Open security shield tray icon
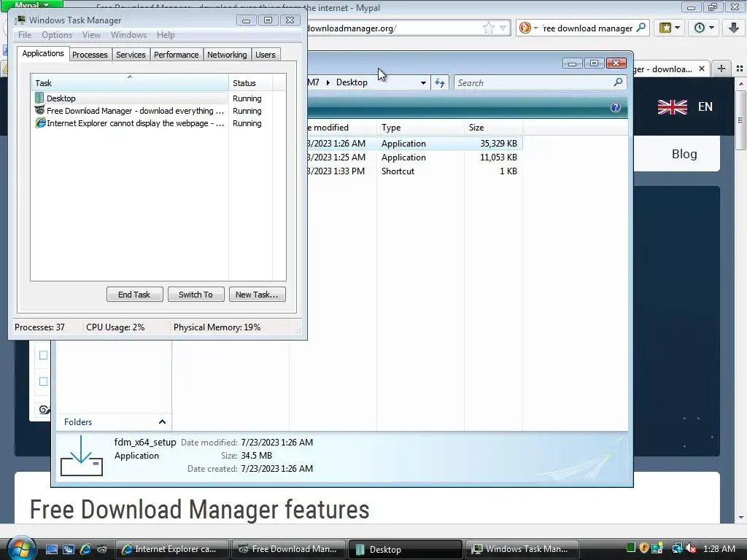747x560 pixels. click(x=644, y=548)
